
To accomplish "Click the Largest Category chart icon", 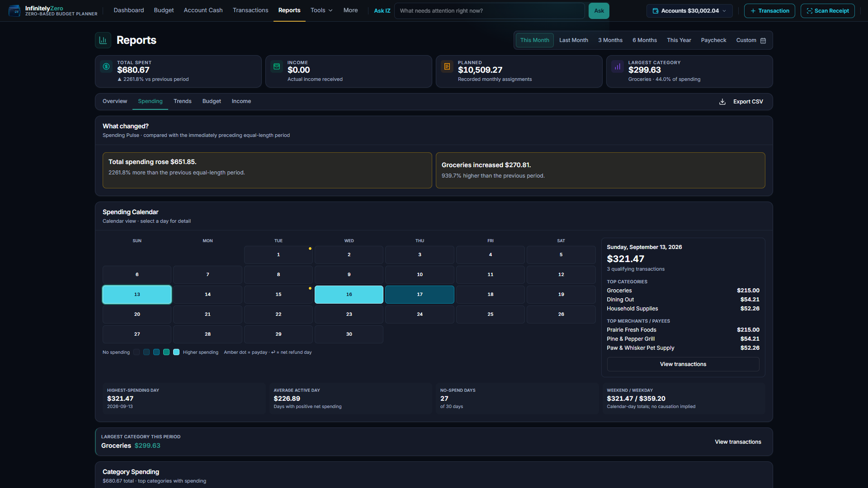I will [x=618, y=66].
